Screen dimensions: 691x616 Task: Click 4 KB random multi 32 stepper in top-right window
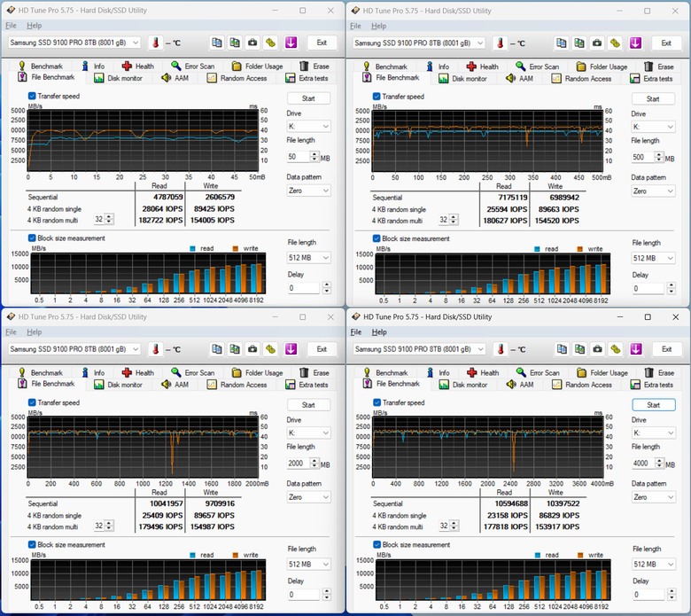click(x=454, y=219)
